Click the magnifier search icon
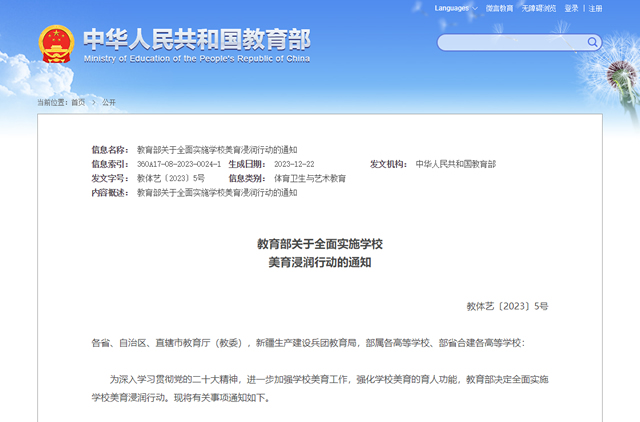640x422 pixels. (x=593, y=43)
